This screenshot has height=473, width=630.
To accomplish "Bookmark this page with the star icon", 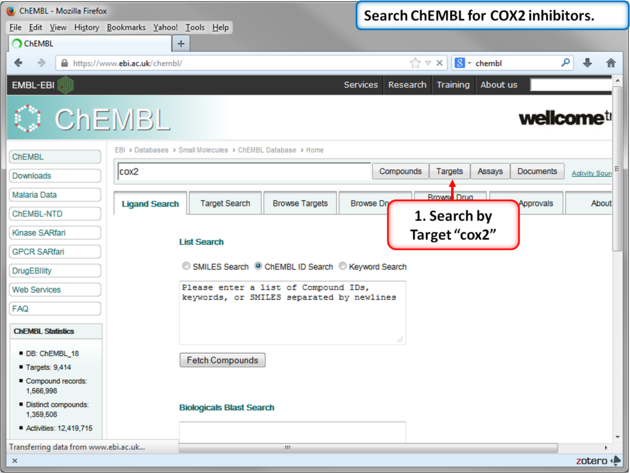I will [415, 63].
